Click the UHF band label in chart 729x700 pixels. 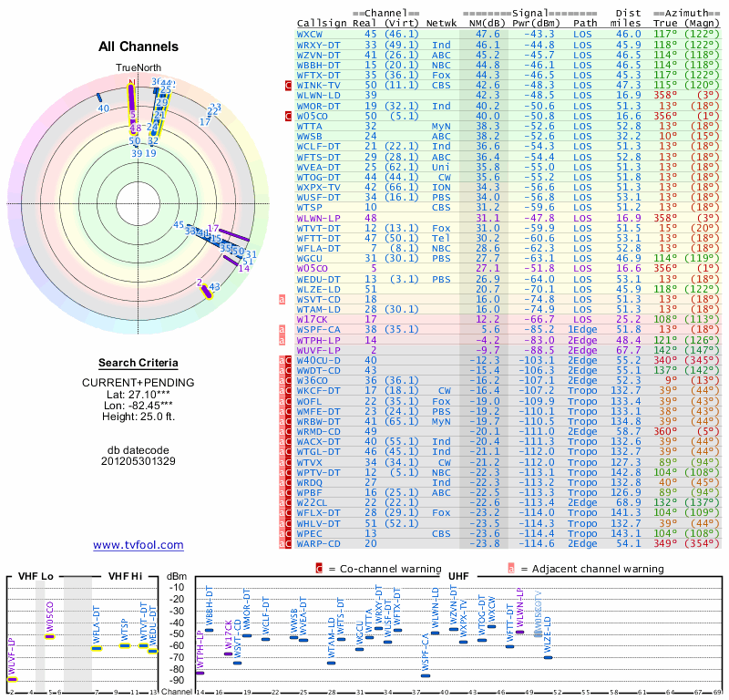[458, 576]
